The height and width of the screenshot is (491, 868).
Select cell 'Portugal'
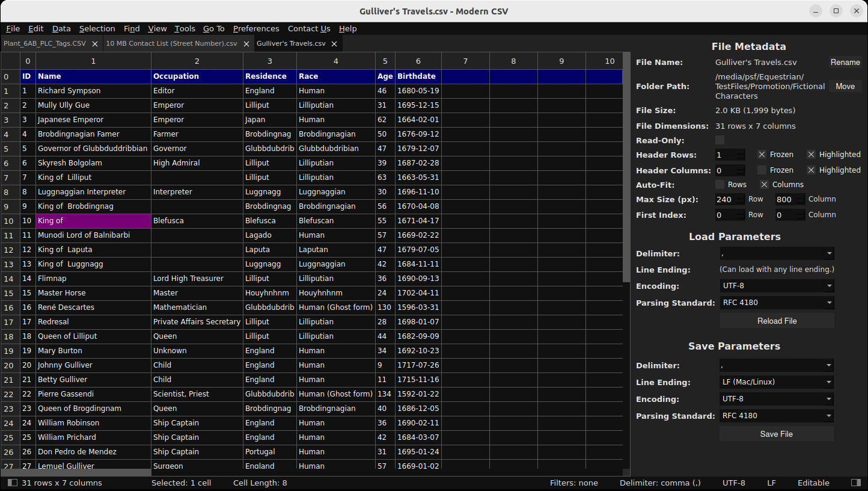point(270,452)
